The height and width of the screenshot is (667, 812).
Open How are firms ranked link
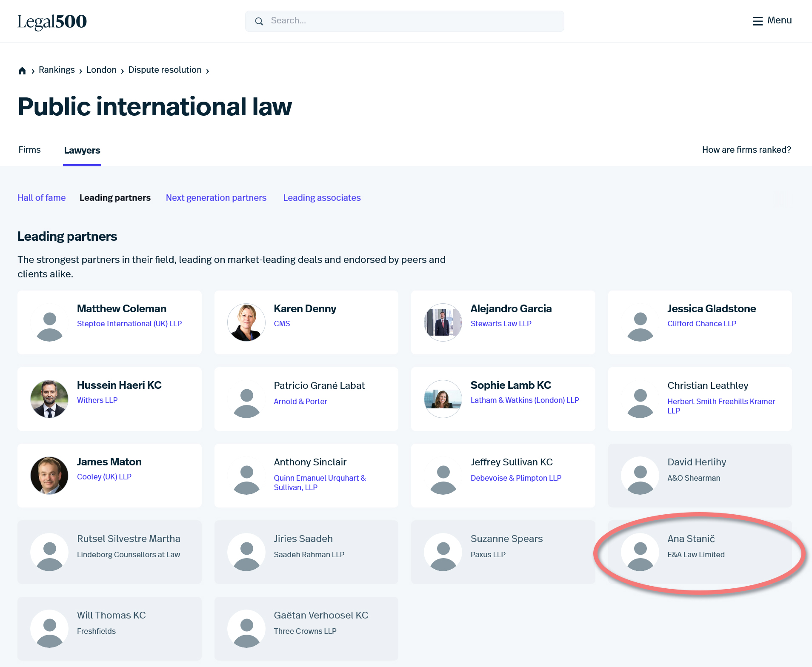tap(746, 150)
